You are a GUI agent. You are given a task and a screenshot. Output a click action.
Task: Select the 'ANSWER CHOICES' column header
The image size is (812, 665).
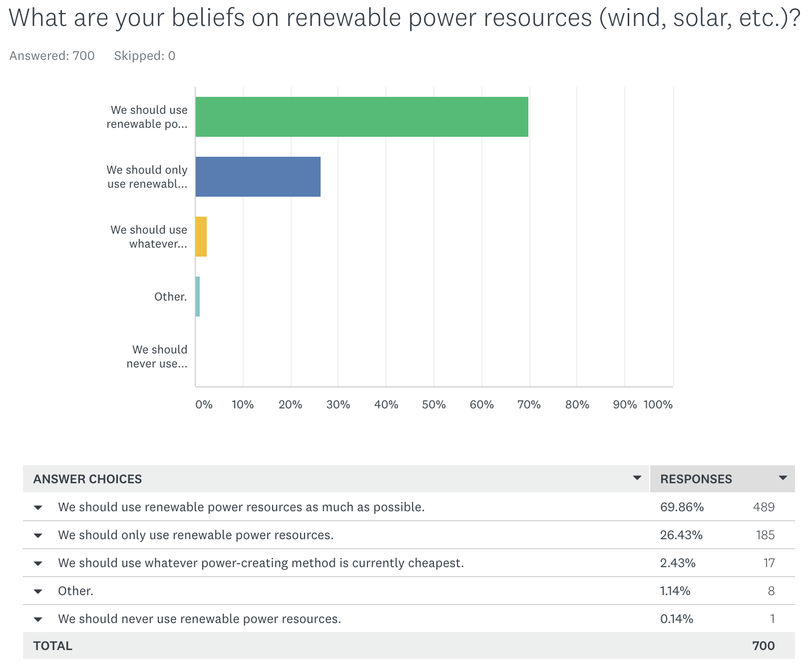point(87,479)
